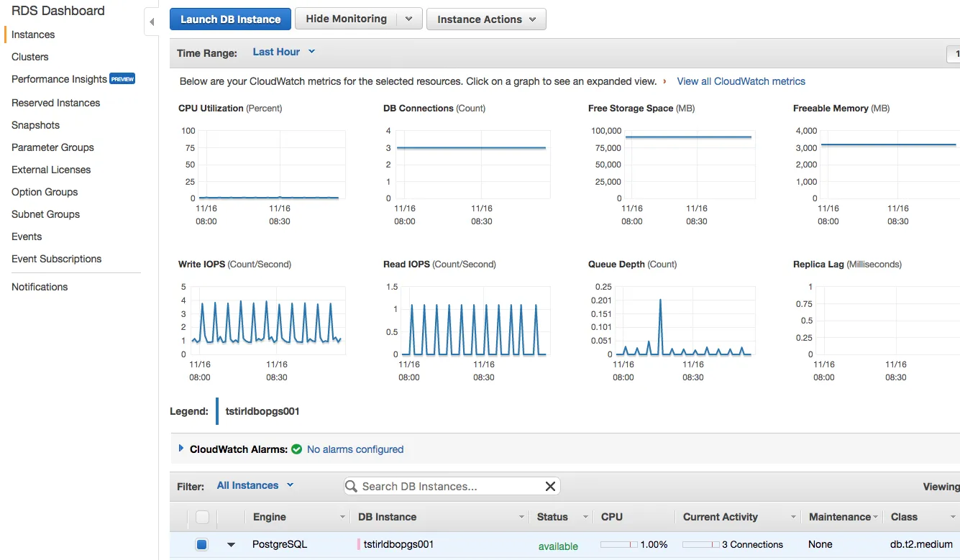This screenshot has height=560, width=960.
Task: Expand the tstirldbopgs001 row details arrow
Action: 231,545
